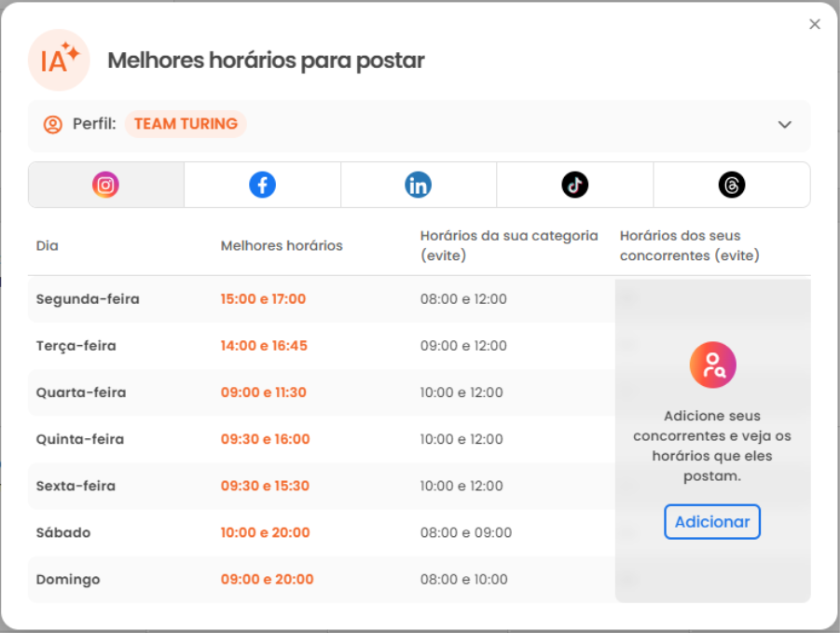
Task: Click the Adicionar button for competitors
Action: 711,521
